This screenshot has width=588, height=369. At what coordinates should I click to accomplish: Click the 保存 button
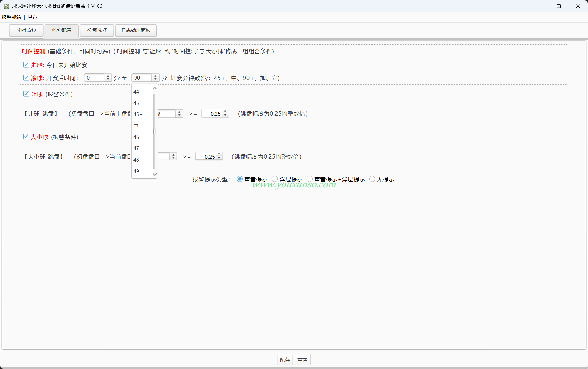(x=285, y=360)
